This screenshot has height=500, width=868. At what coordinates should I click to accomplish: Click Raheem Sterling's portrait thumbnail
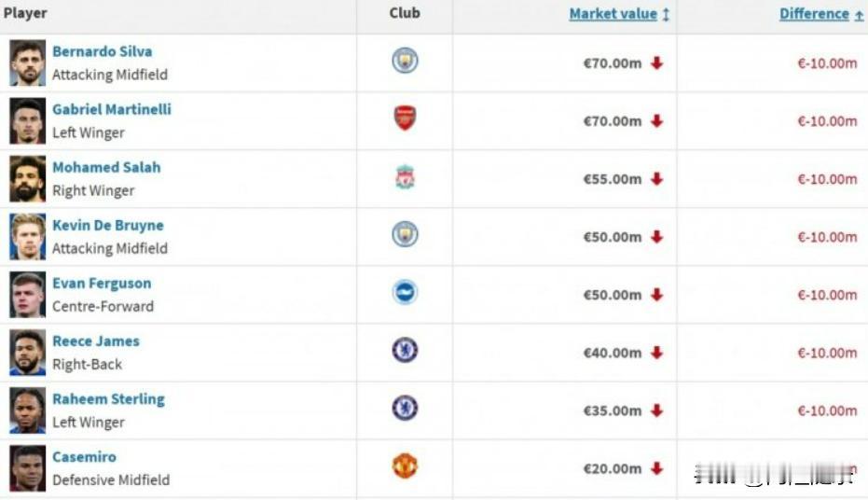pyautogui.click(x=28, y=410)
